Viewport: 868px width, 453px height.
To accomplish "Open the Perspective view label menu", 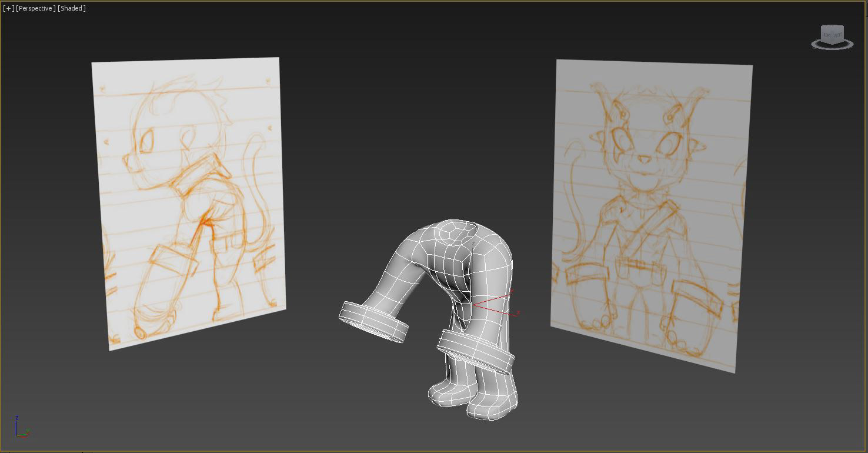I will [x=36, y=8].
